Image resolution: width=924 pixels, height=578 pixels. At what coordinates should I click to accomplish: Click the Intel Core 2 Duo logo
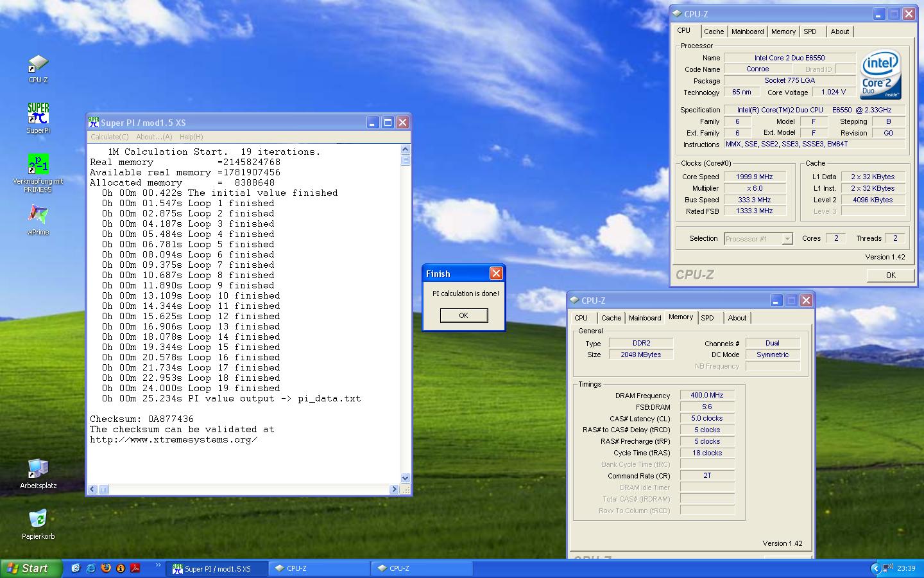(880, 75)
